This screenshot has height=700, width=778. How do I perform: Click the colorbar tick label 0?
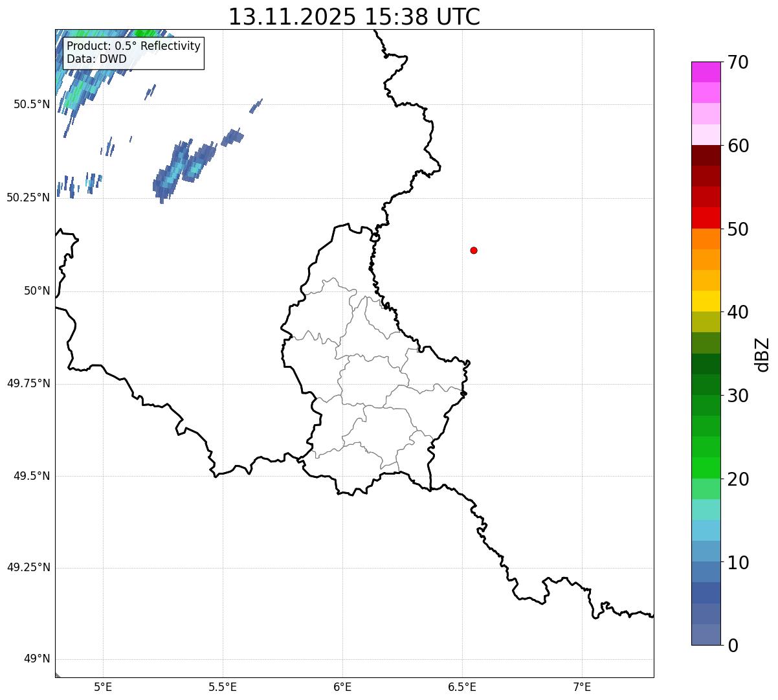[x=733, y=646]
